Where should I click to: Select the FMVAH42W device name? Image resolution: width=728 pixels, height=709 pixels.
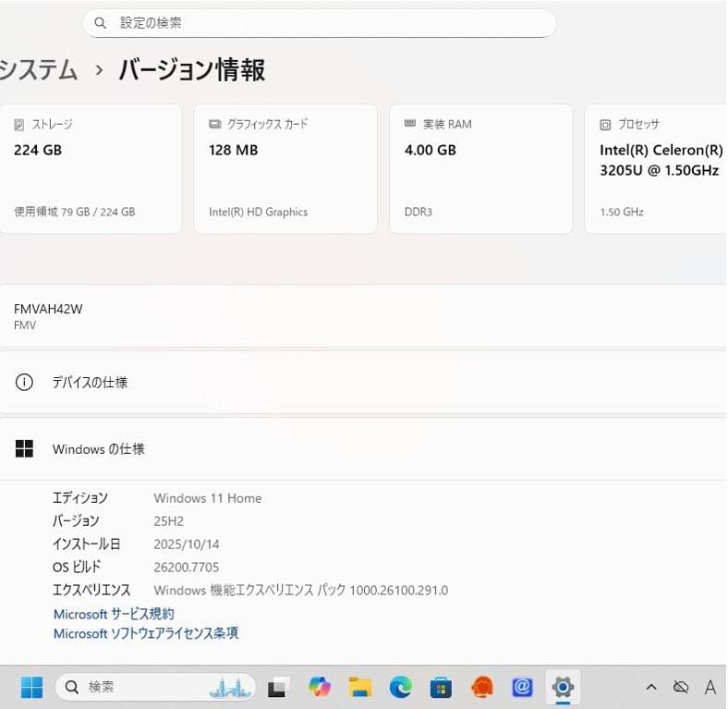click(48, 309)
